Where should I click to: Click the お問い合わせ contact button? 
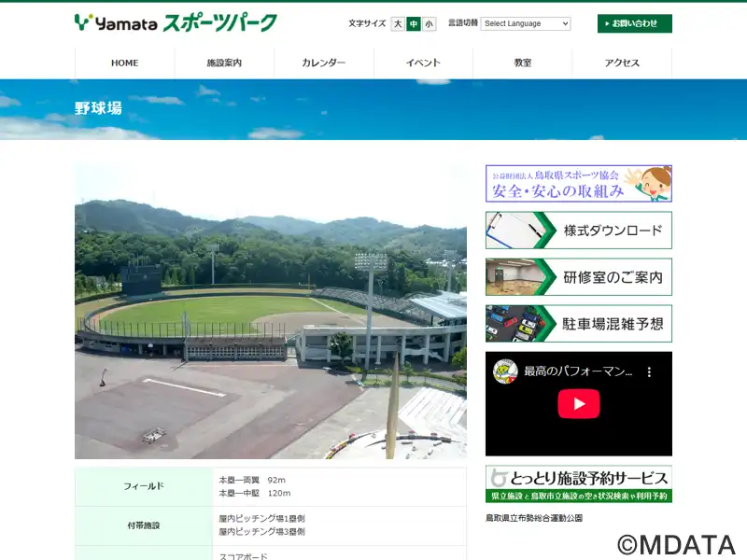[635, 23]
